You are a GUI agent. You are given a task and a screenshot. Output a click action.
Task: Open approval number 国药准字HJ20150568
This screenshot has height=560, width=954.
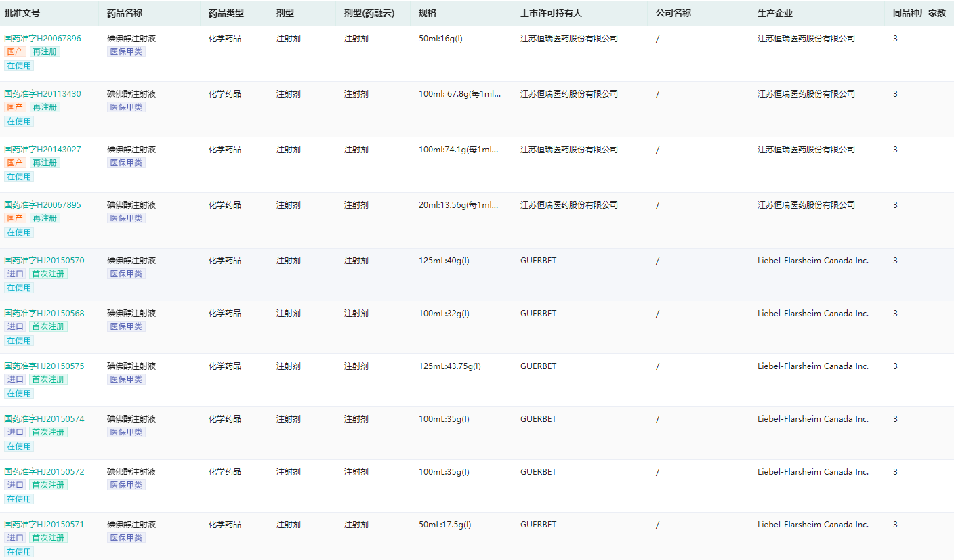(x=45, y=314)
